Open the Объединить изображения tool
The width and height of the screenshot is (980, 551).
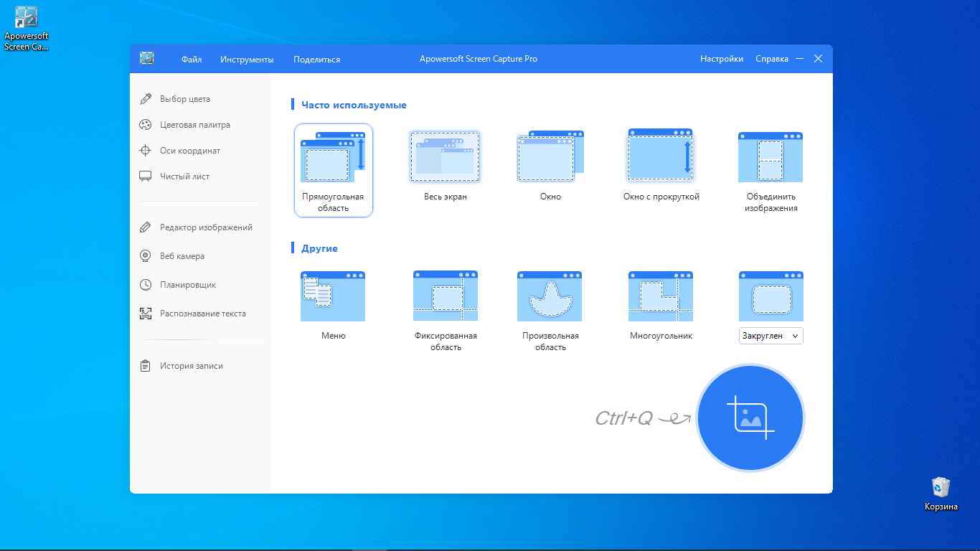[x=771, y=157]
